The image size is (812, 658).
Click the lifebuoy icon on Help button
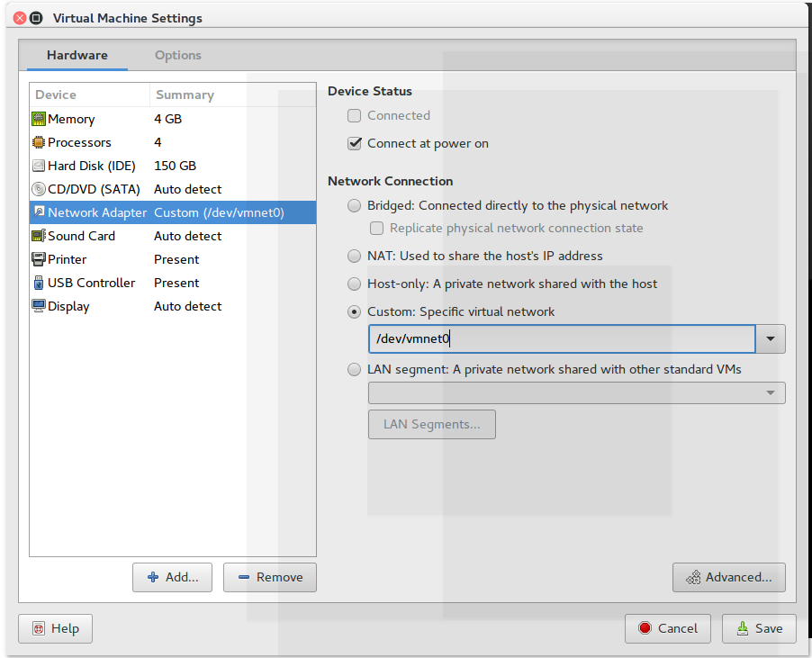pyautogui.click(x=39, y=628)
